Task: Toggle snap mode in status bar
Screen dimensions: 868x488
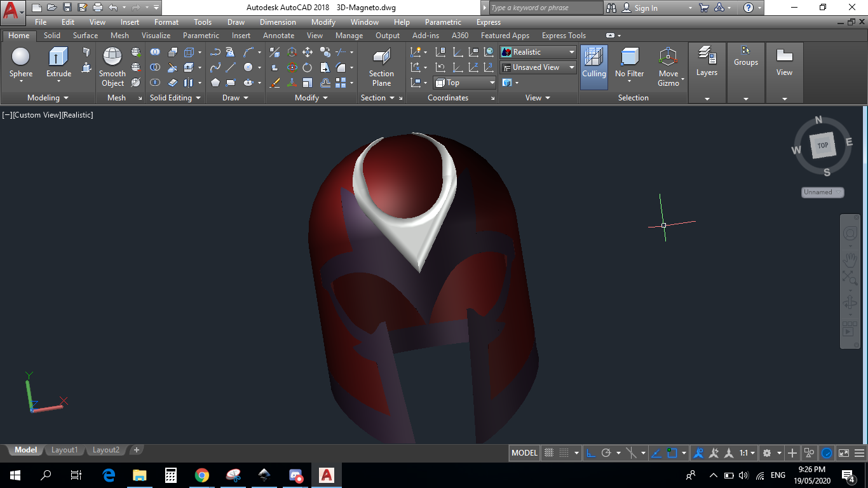Action: tap(564, 453)
